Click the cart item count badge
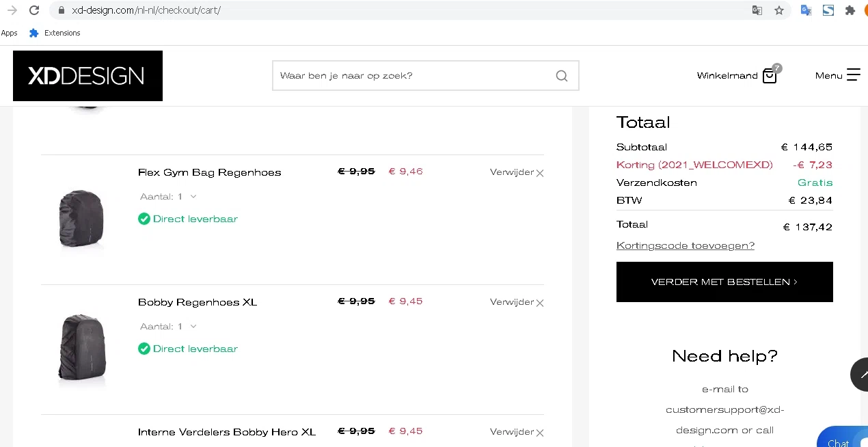This screenshot has height=447, width=868. tap(777, 68)
